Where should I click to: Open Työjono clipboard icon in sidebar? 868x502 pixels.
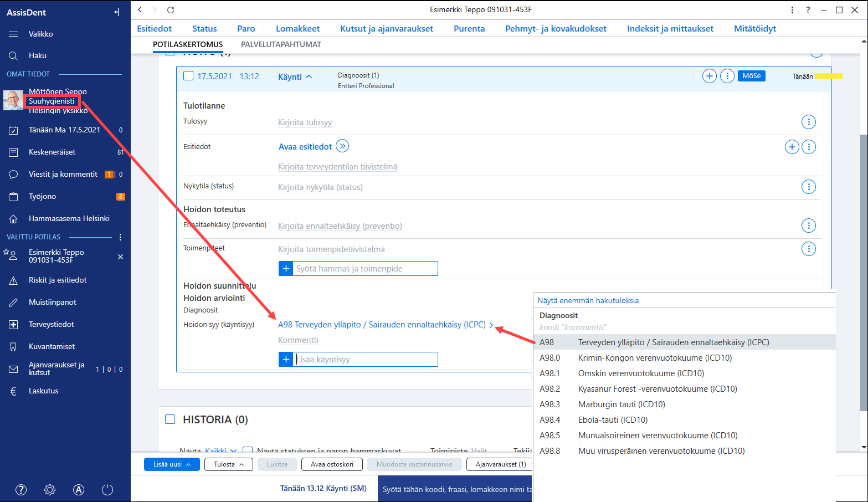(x=13, y=197)
